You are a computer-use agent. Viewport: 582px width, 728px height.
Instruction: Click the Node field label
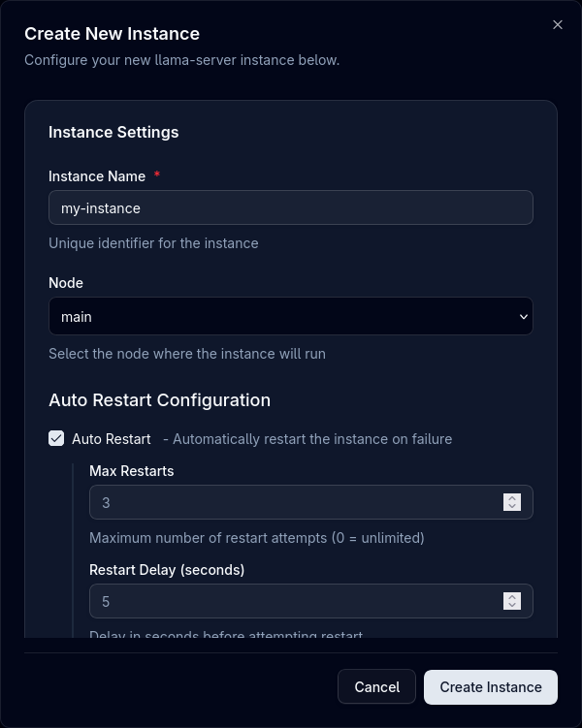(x=66, y=283)
